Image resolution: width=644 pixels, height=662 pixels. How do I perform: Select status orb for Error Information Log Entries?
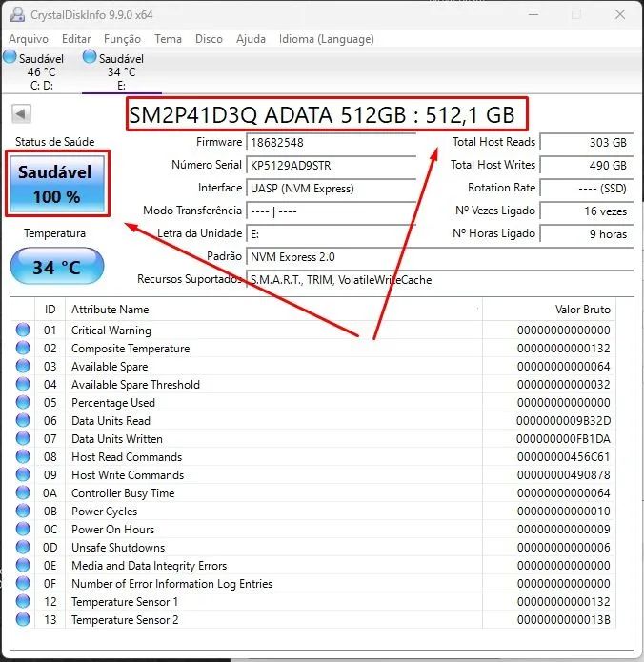[23, 584]
